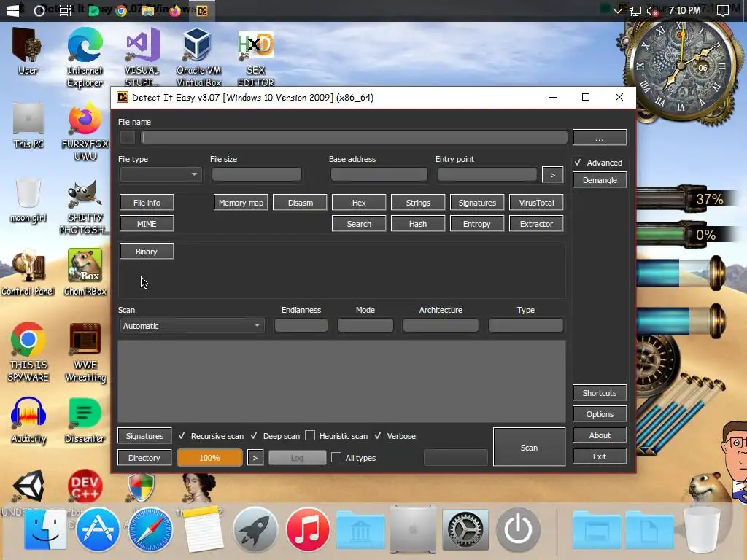Viewport: 747px width, 560px height.
Task: Click the MIME button
Action: click(147, 224)
